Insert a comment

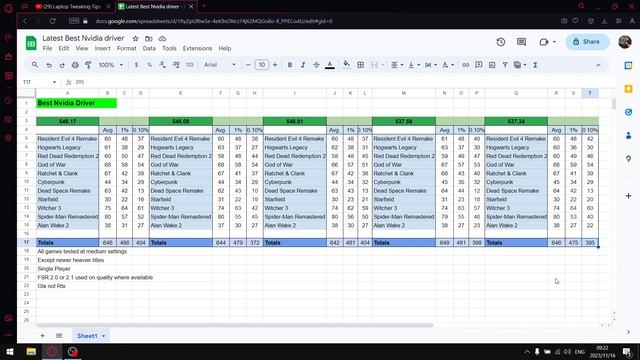click(479, 65)
